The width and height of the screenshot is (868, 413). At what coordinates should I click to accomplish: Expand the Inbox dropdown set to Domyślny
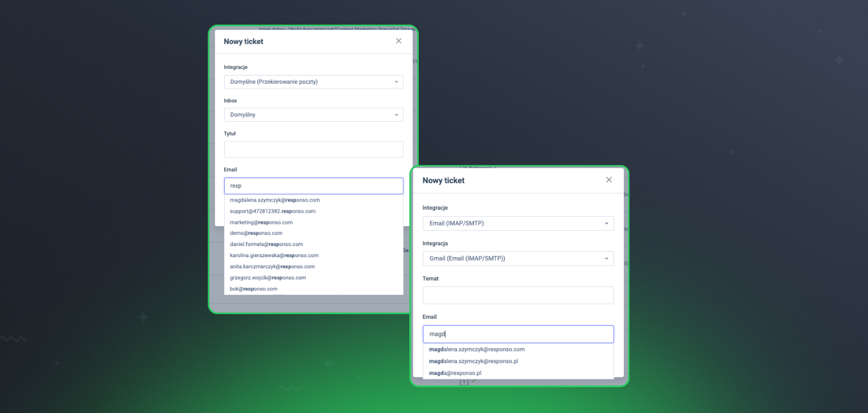[313, 115]
